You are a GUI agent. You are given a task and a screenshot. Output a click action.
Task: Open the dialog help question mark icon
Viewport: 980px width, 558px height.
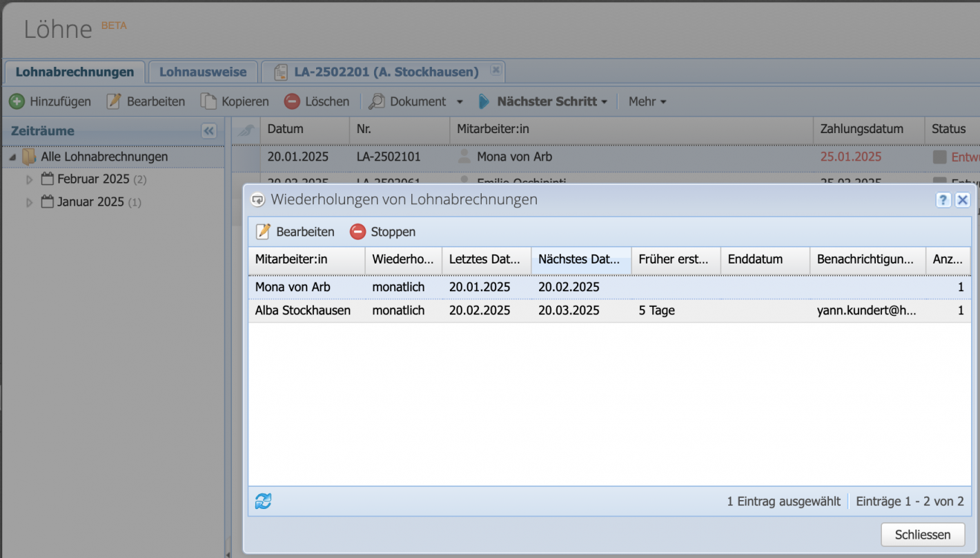coord(943,200)
